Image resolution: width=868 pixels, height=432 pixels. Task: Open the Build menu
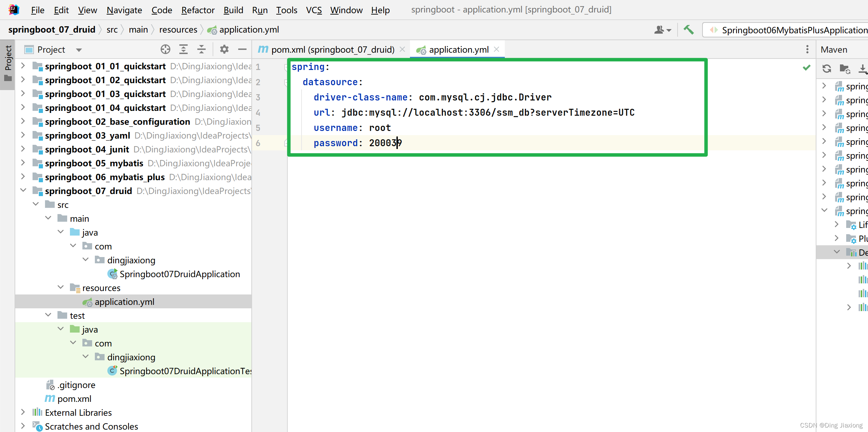(233, 10)
